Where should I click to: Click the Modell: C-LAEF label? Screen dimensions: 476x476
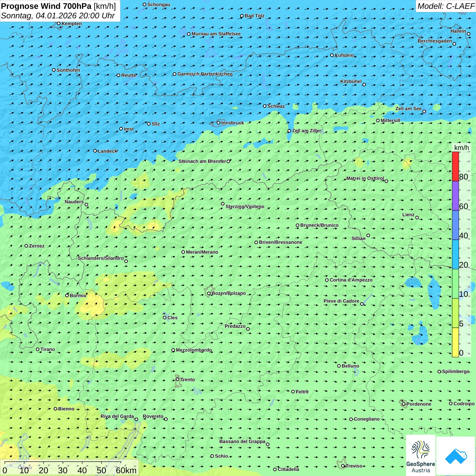click(x=445, y=6)
